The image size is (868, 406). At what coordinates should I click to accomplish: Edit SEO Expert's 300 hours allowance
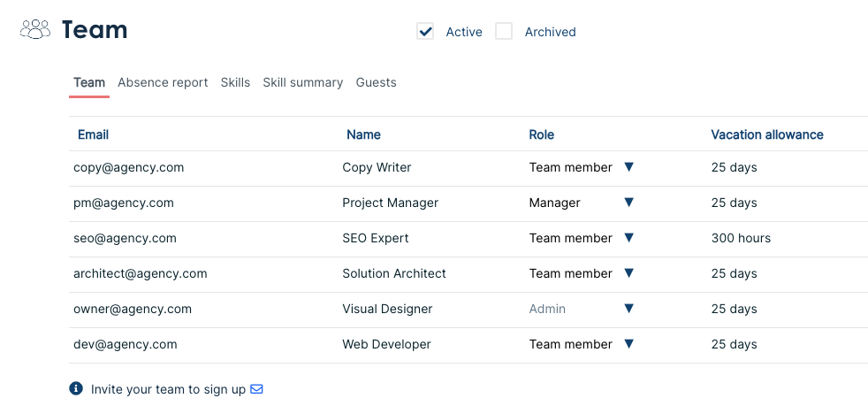pyautogui.click(x=741, y=238)
